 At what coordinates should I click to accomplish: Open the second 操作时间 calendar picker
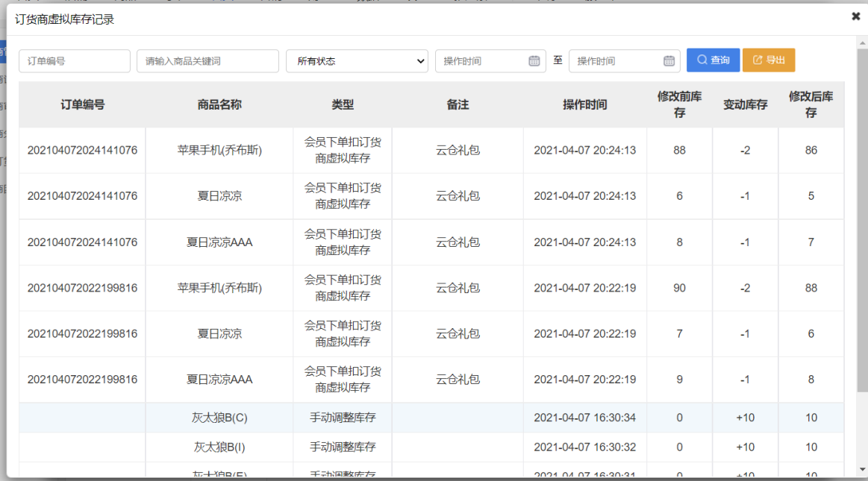[x=668, y=60]
